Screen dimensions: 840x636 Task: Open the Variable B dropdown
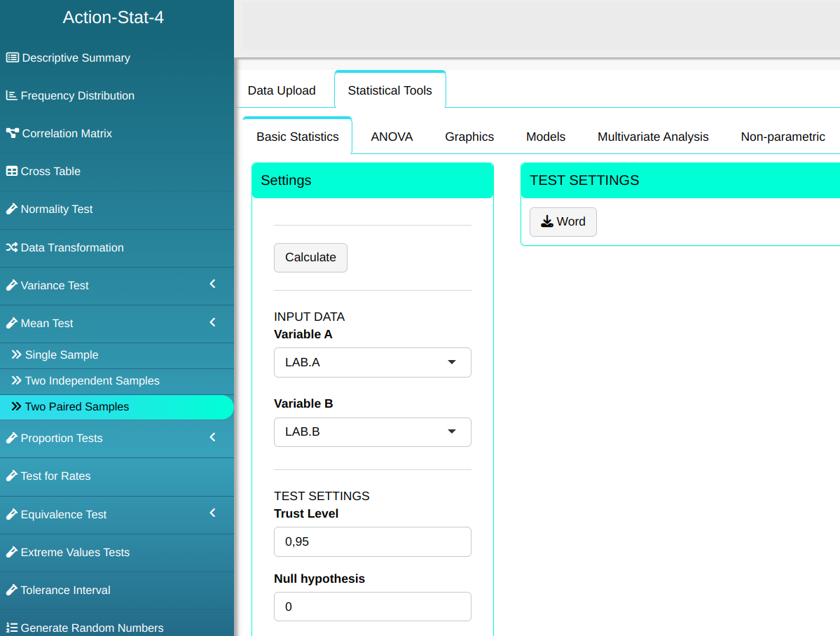[x=372, y=432]
